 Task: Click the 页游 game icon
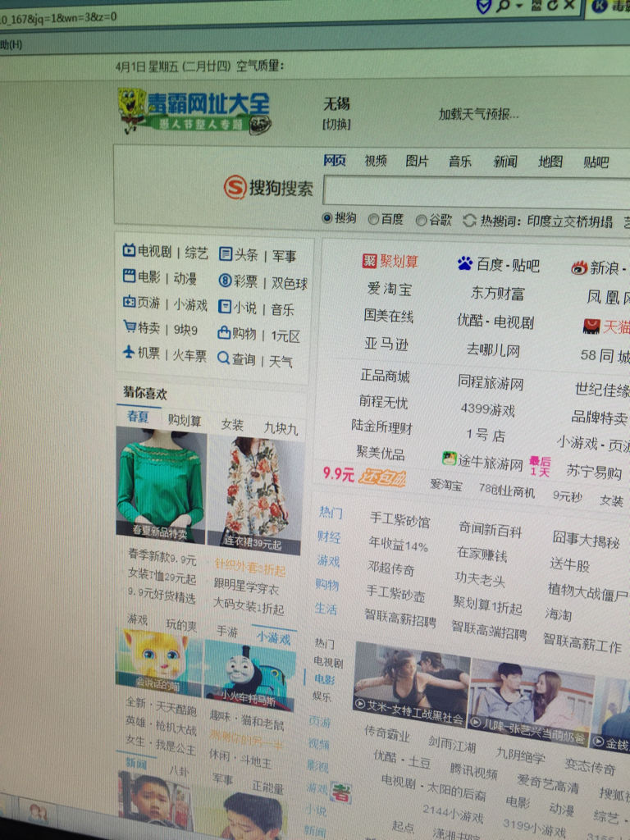click(129, 302)
